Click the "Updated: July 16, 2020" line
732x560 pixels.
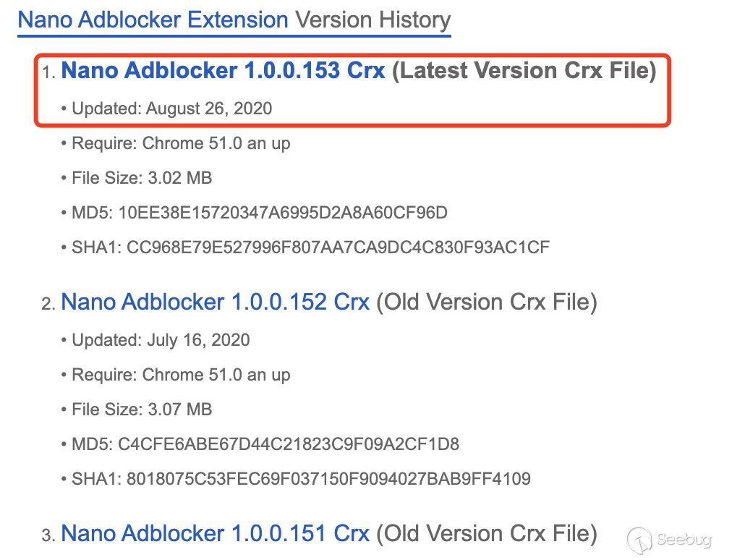(161, 340)
